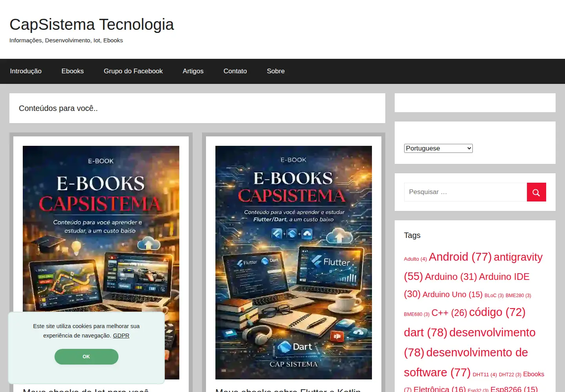
Task: Open the Contato page
Action: pos(235,71)
